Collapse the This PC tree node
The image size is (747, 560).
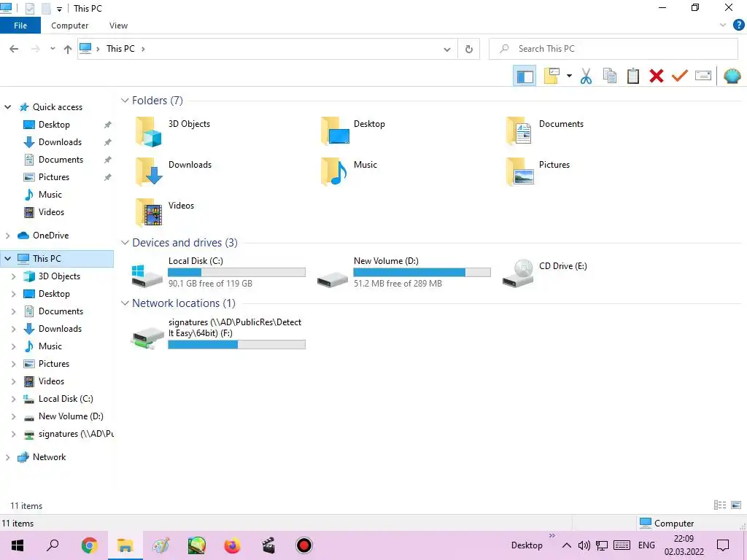(x=7, y=259)
